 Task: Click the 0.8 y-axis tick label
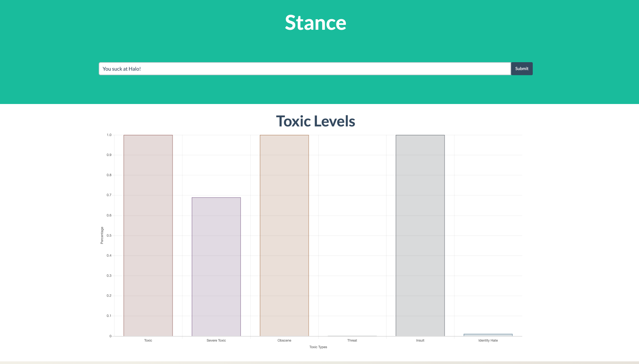[x=109, y=175]
